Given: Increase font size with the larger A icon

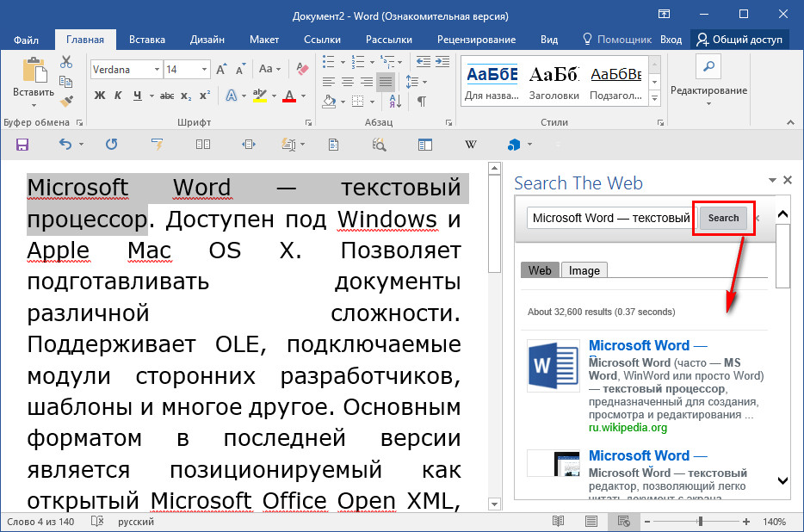Looking at the screenshot, I should click(221, 69).
